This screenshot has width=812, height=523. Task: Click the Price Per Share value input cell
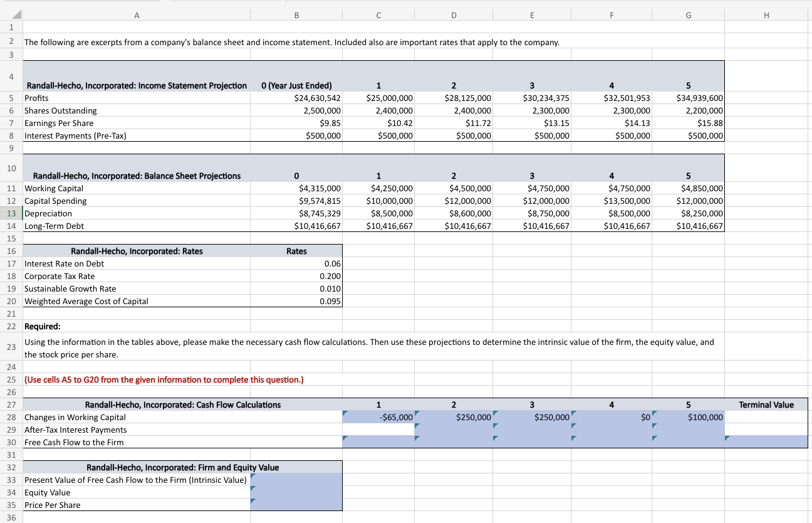click(x=296, y=505)
